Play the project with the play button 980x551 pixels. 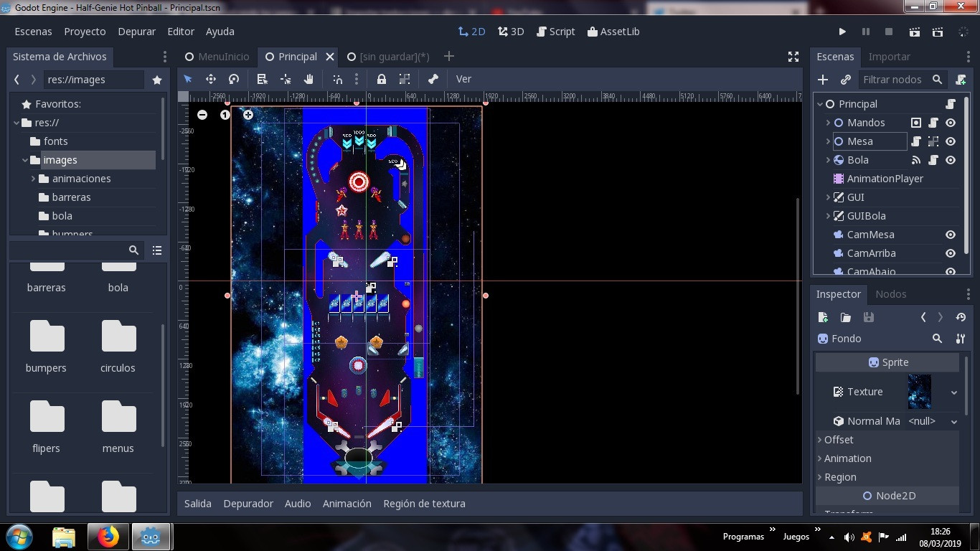(842, 32)
